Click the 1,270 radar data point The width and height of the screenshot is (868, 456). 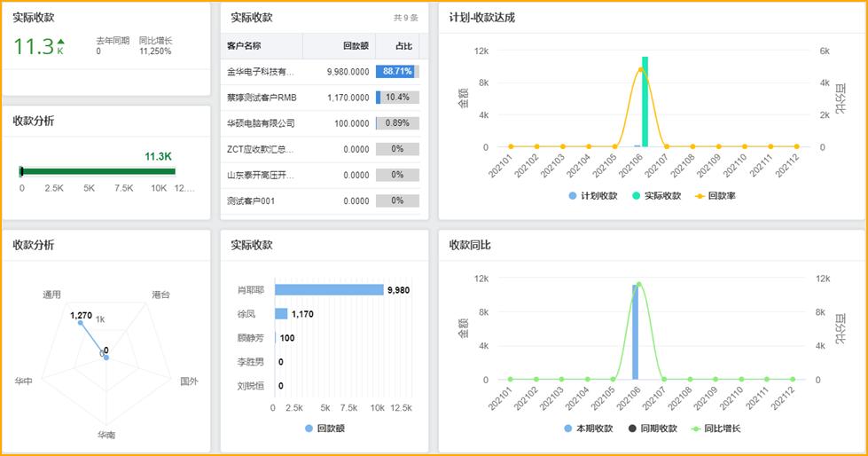click(x=81, y=322)
